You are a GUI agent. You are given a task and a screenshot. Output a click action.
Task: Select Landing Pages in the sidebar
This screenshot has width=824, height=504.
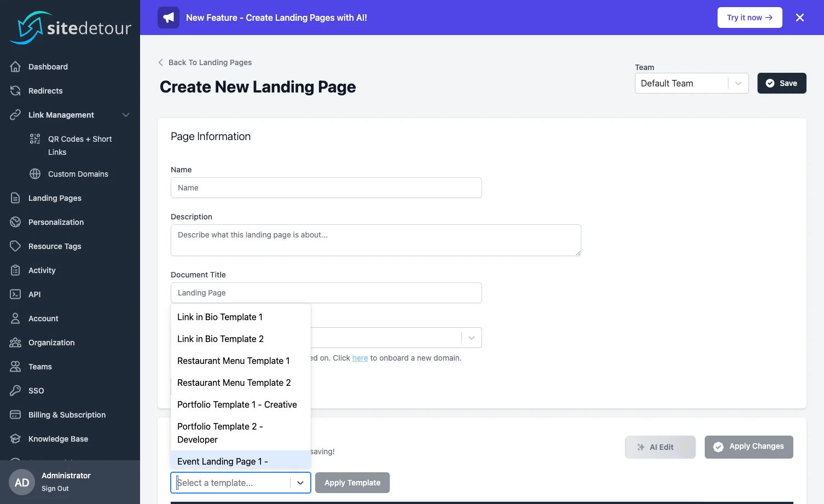(55, 198)
